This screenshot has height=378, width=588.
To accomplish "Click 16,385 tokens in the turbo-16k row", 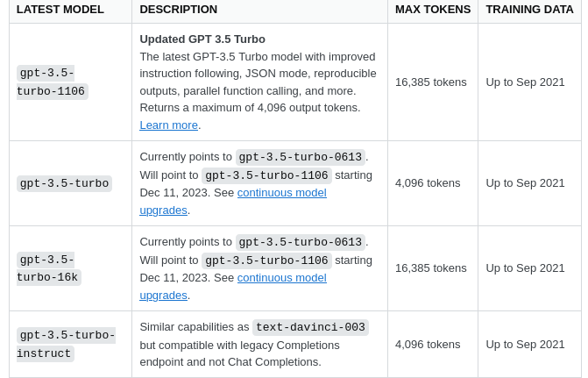I will point(430,268).
